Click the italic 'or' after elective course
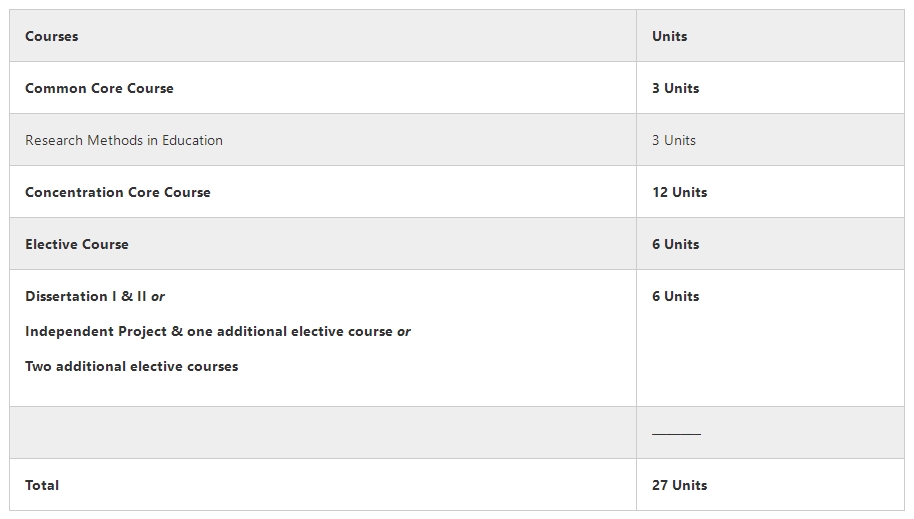 [404, 332]
